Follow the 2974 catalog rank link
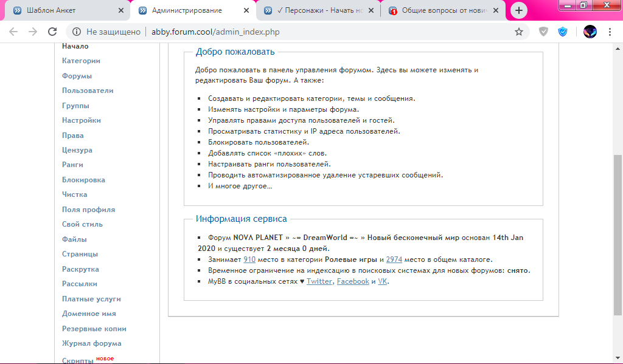The height and width of the screenshot is (364, 623). 394,259
